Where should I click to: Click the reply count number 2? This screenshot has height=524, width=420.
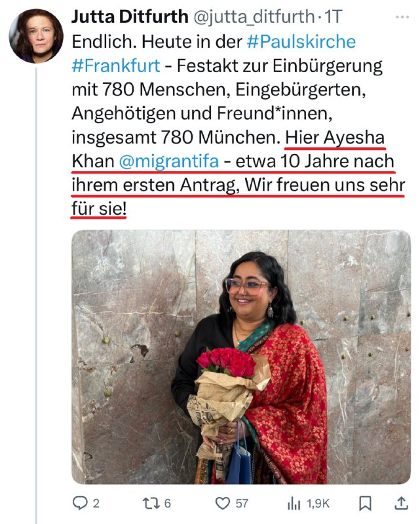click(x=96, y=503)
